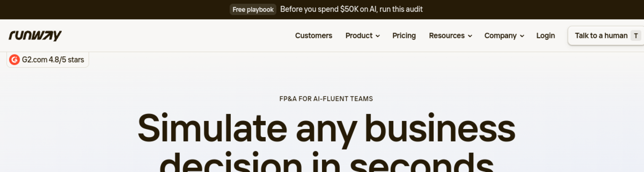Click the T shortcut key badge
The image size is (644, 172).
tap(636, 36)
